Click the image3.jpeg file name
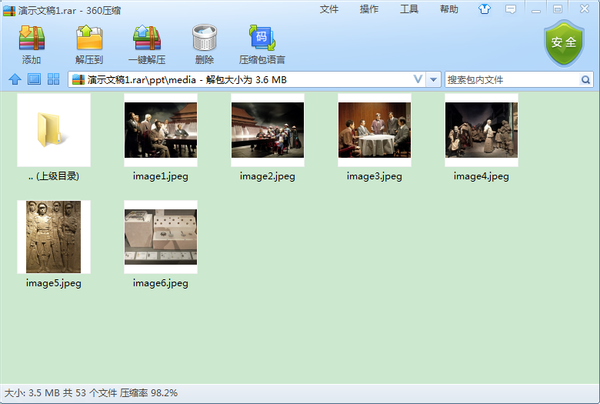Viewport: 600px width, 404px height. point(374,176)
